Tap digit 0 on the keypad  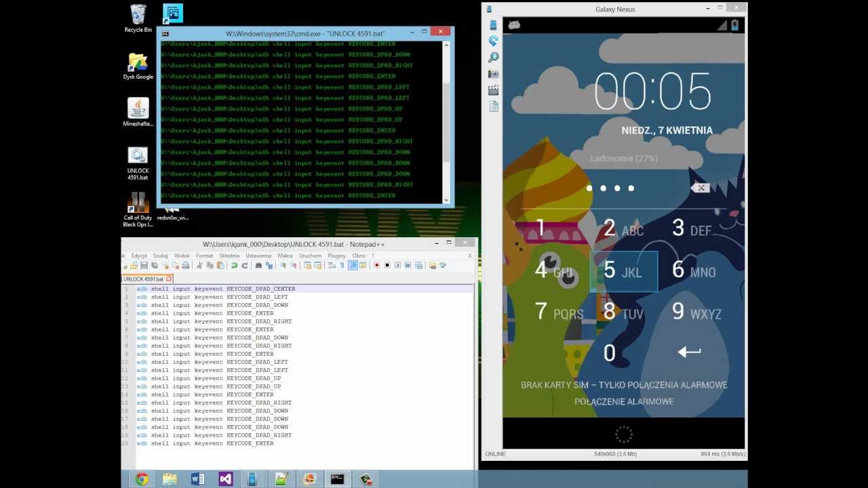[610, 353]
